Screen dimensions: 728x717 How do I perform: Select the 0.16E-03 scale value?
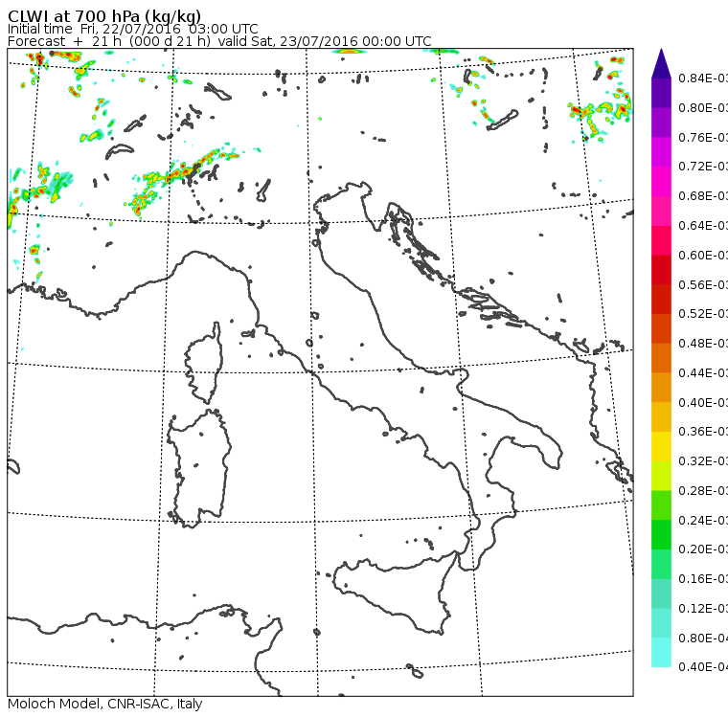pos(703,579)
